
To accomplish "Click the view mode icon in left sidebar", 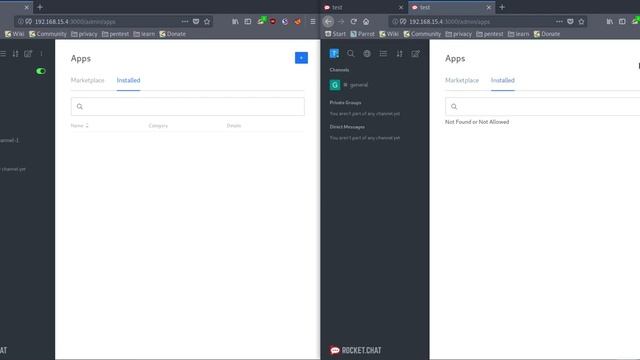I will click(3, 53).
